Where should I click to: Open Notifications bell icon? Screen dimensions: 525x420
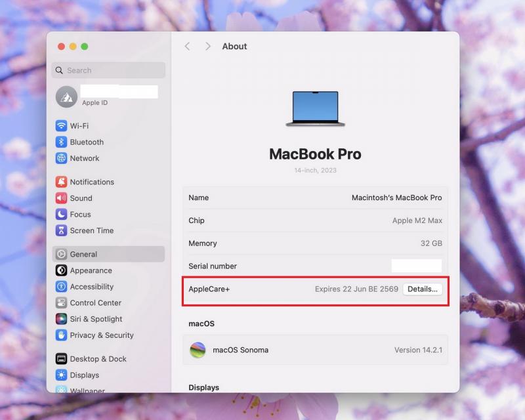tap(61, 182)
